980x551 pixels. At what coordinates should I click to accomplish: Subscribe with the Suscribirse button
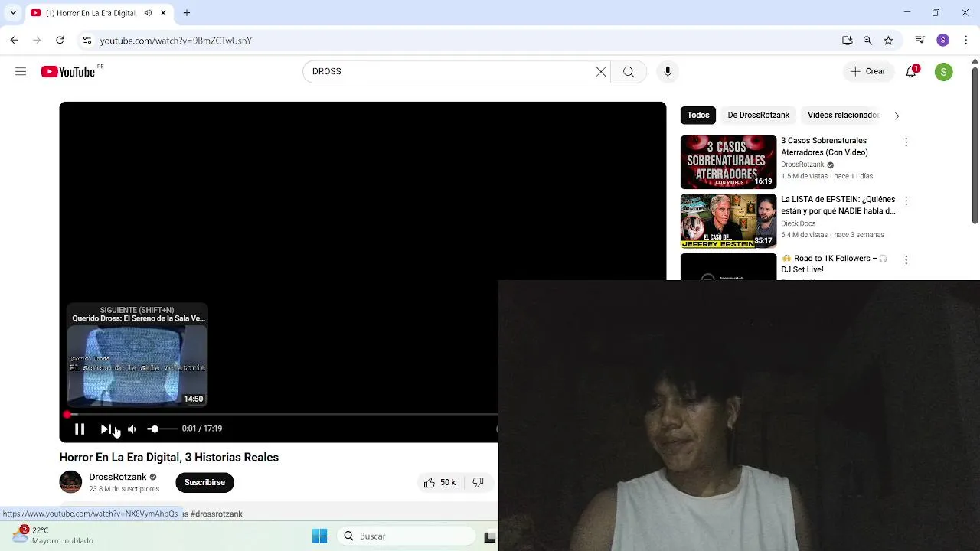coord(204,482)
